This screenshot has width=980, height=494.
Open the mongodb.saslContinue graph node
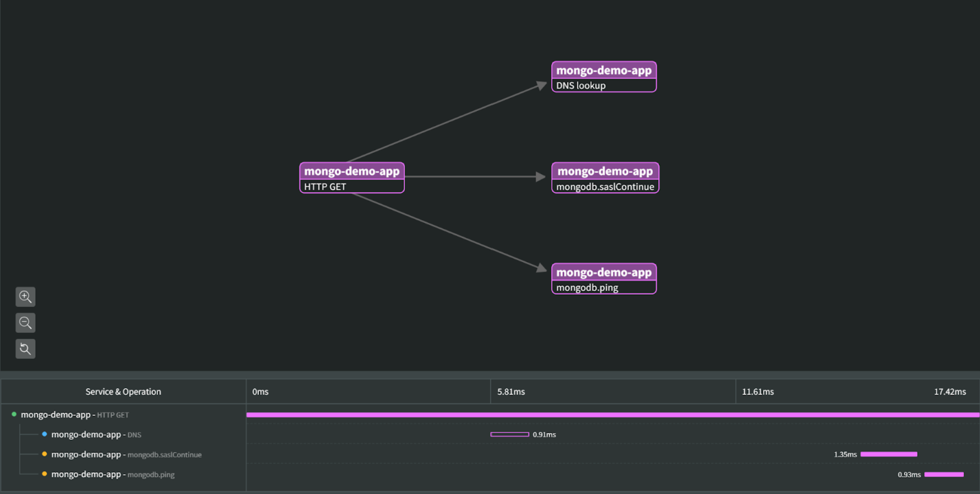[x=605, y=178]
